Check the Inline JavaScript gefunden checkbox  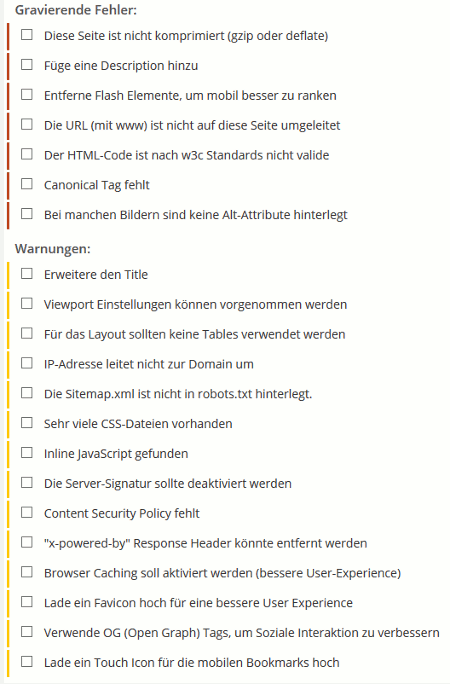click(27, 453)
